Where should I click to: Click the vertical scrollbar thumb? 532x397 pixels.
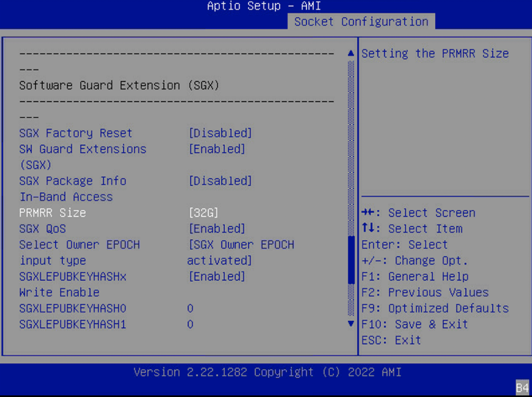pos(351,259)
